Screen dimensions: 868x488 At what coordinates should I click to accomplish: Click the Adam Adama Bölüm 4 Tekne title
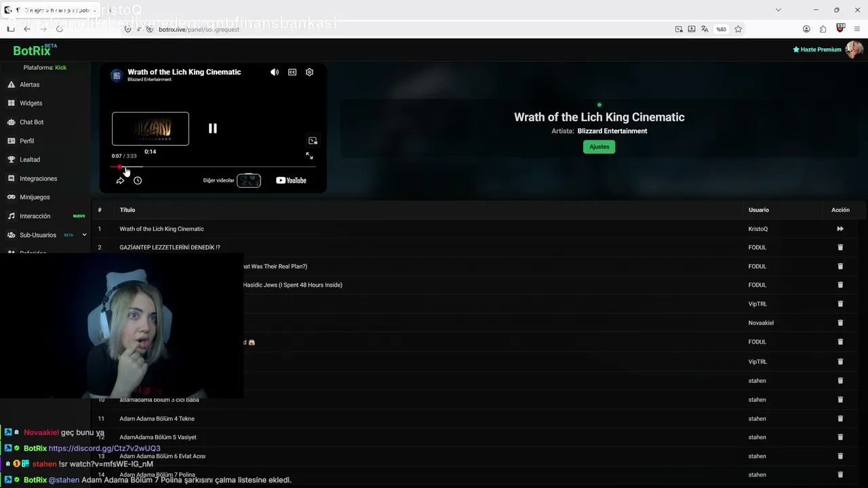coord(157,419)
